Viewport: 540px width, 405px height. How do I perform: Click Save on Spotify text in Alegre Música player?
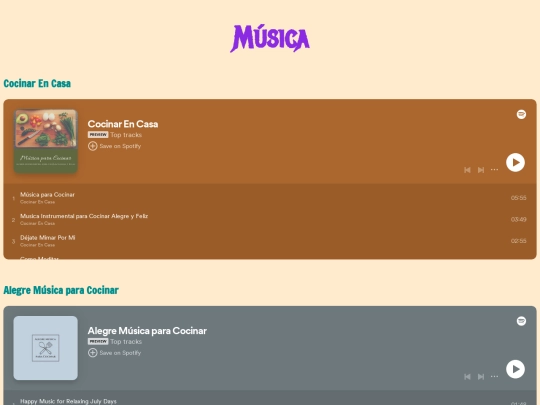[x=120, y=353]
